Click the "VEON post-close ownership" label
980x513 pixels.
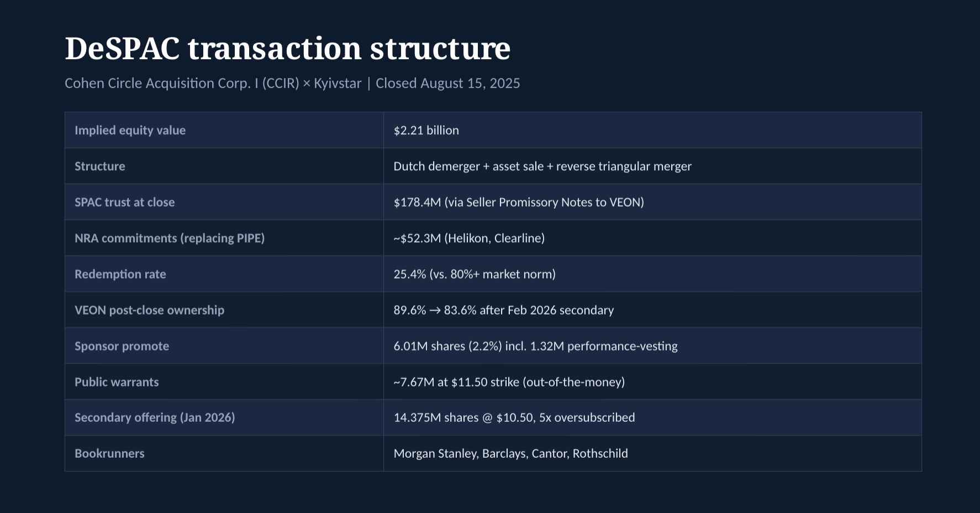pyautogui.click(x=149, y=310)
